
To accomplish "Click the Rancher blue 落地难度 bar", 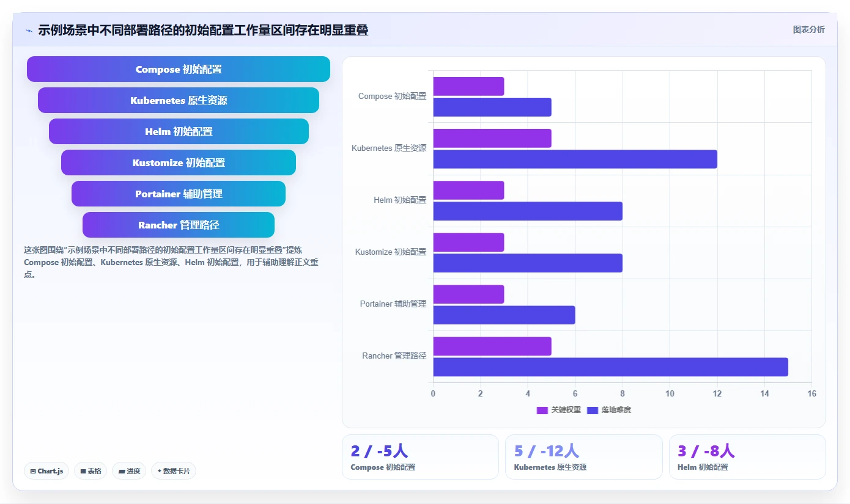I will point(611,367).
